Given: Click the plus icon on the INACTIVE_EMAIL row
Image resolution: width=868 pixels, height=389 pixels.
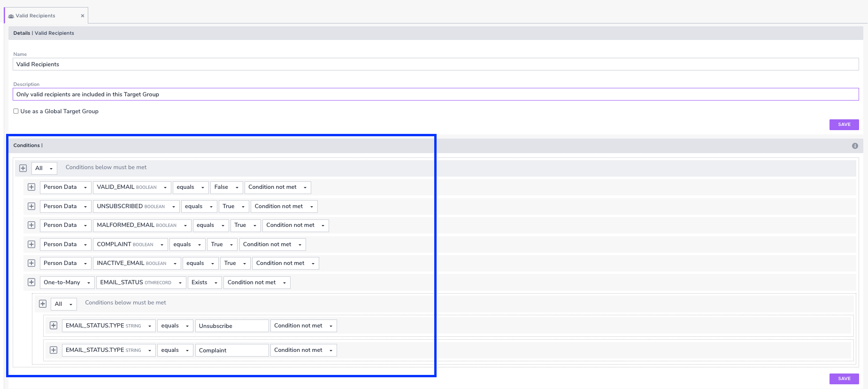Looking at the screenshot, I should [31, 263].
